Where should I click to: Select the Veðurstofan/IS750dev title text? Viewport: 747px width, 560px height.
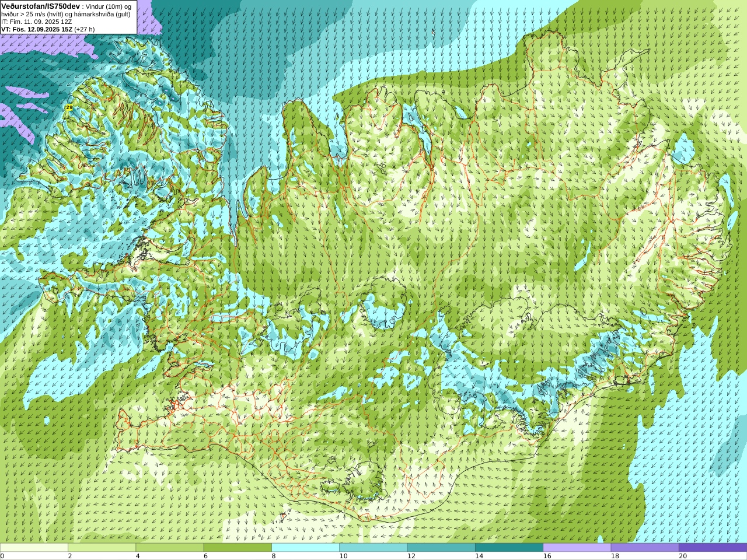click(41, 6)
